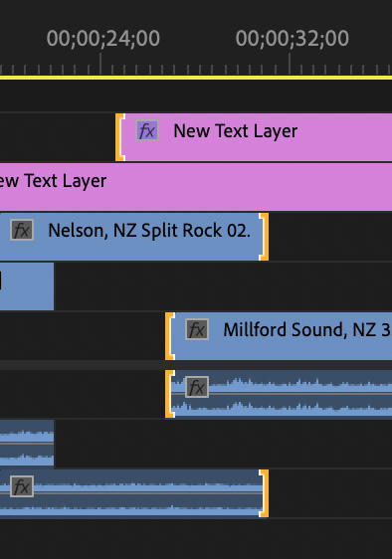Select the Nelson, NZ Split Rock 02 clip
The width and height of the screenshot is (392, 559).
(x=134, y=237)
